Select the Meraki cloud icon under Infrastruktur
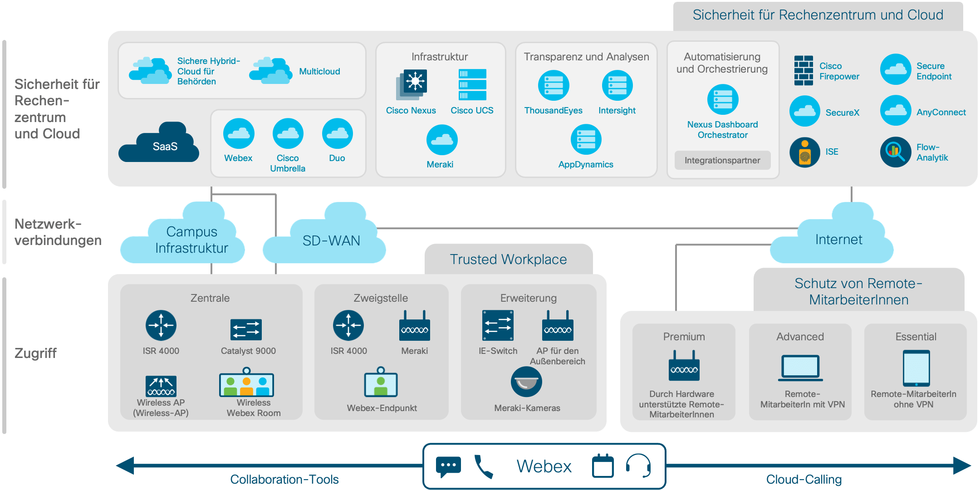Viewport: 980px width, 490px height. pyautogui.click(x=442, y=140)
